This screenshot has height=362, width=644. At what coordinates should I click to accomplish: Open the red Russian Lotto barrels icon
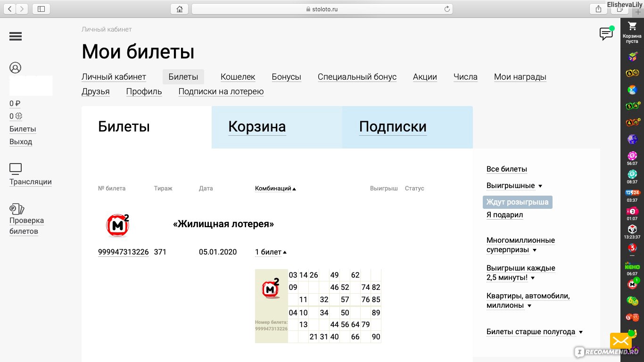coord(632,317)
